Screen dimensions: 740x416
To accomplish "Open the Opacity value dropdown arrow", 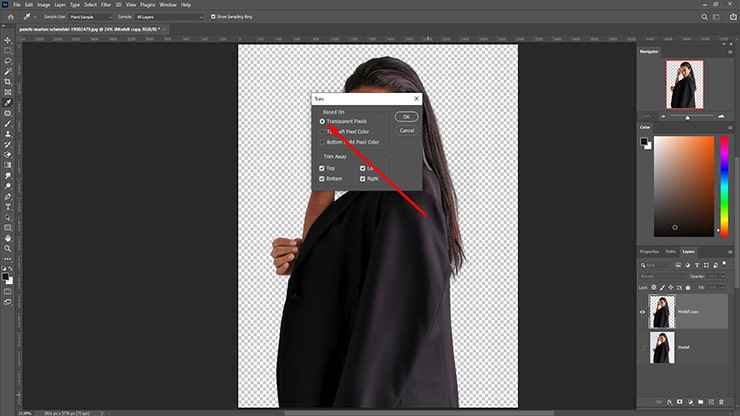I will (x=723, y=276).
